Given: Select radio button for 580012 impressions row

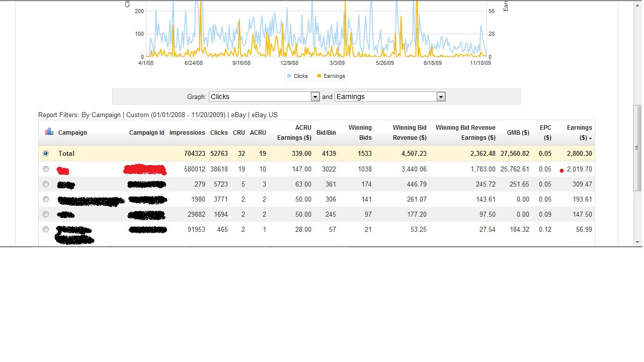Looking at the screenshot, I should pos(46,169).
